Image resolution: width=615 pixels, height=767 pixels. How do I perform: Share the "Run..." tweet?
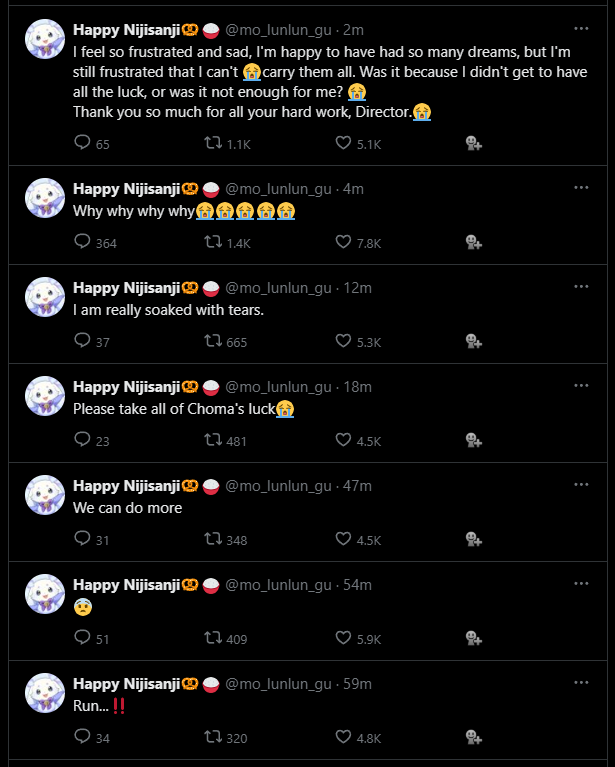click(474, 737)
